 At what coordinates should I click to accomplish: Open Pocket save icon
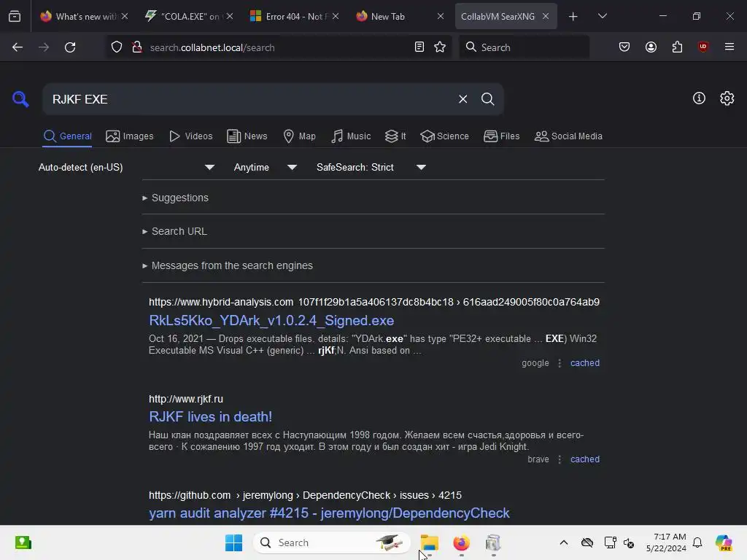pos(624,47)
